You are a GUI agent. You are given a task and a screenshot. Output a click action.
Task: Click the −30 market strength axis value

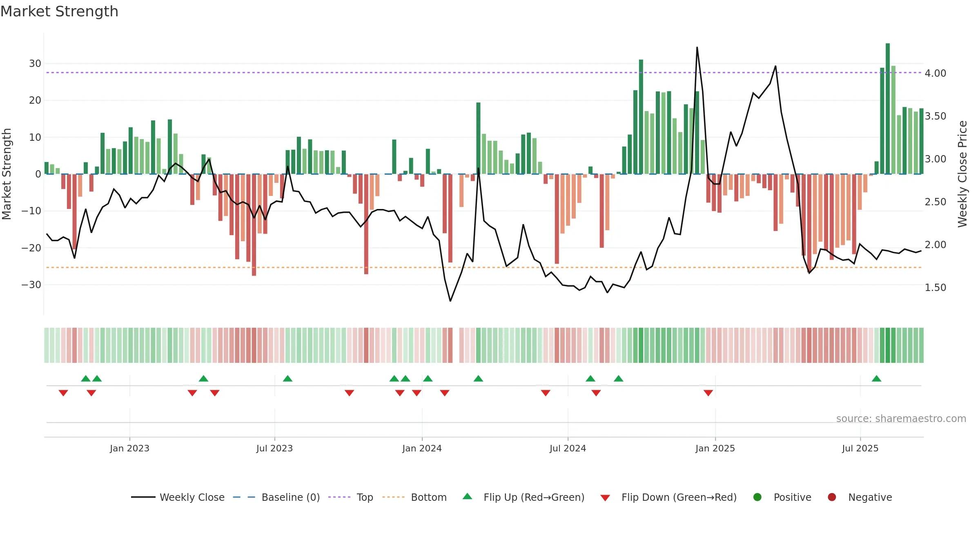[x=31, y=285]
